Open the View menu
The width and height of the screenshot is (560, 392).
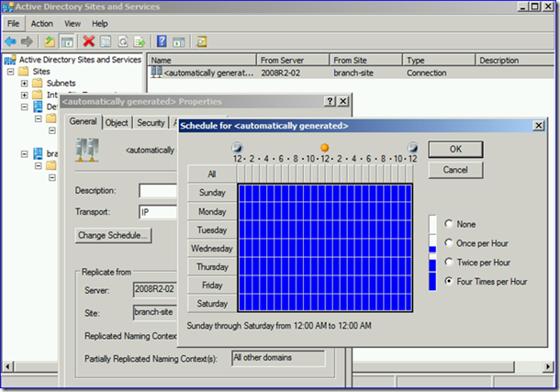(x=73, y=24)
